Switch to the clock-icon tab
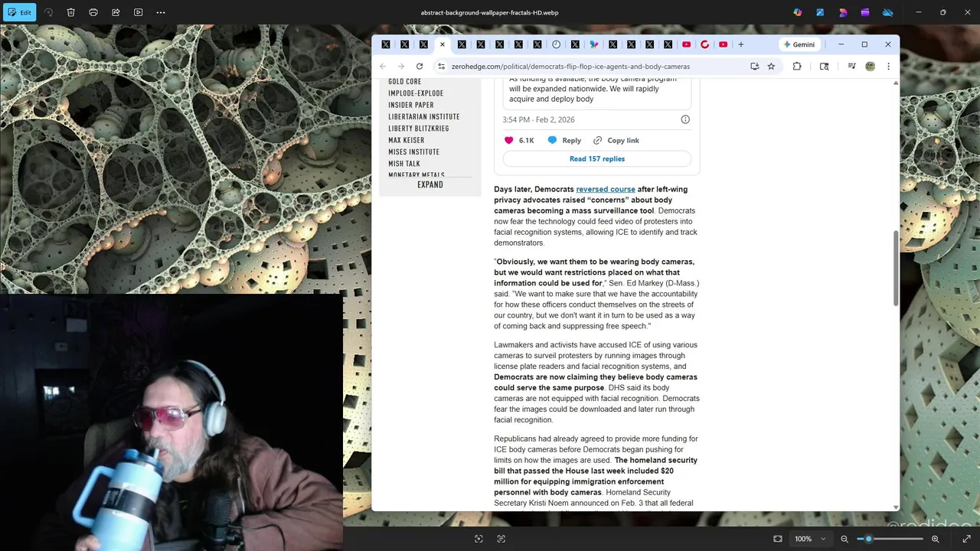The image size is (980, 551). coord(556,44)
